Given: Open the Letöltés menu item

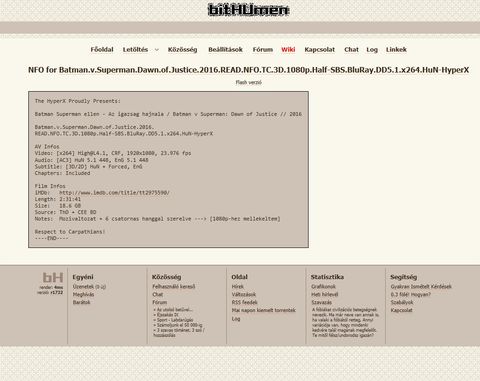Looking at the screenshot, I should (x=135, y=49).
